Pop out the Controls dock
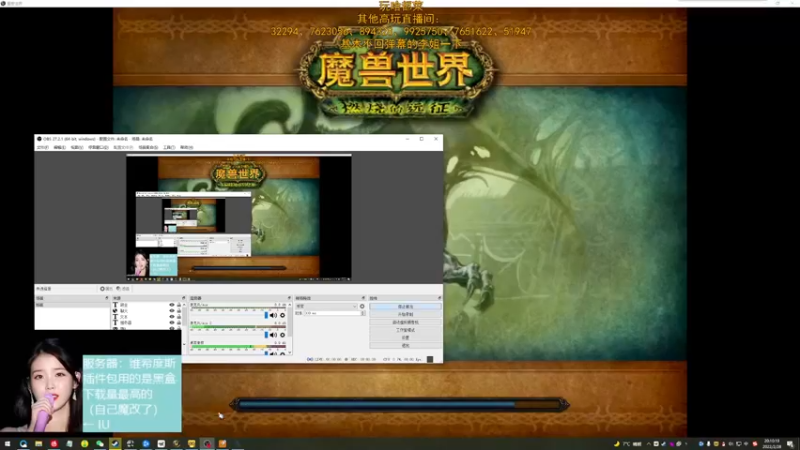The width and height of the screenshot is (800, 450). (x=439, y=298)
